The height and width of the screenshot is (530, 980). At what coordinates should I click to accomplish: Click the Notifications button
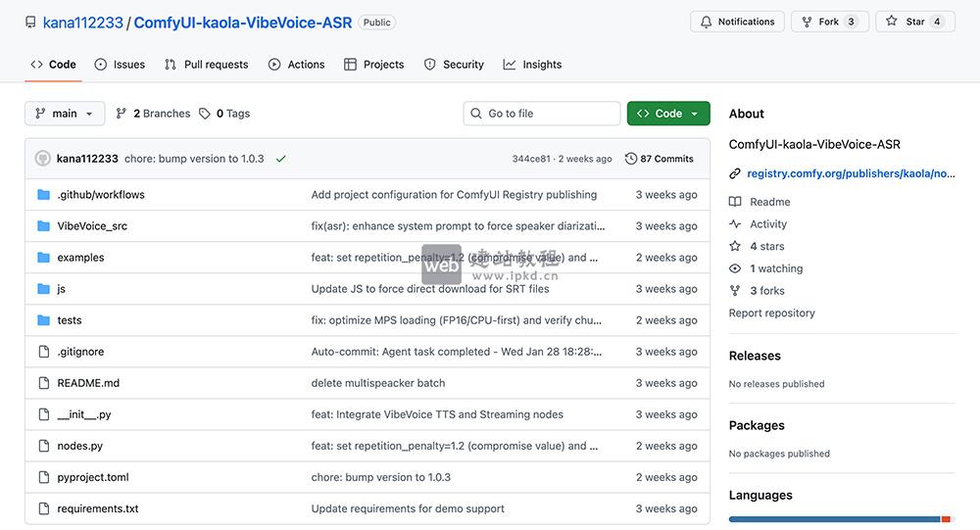click(x=738, y=22)
